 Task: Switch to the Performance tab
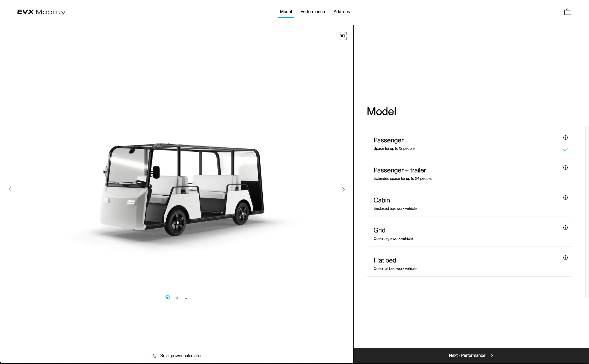click(x=313, y=12)
